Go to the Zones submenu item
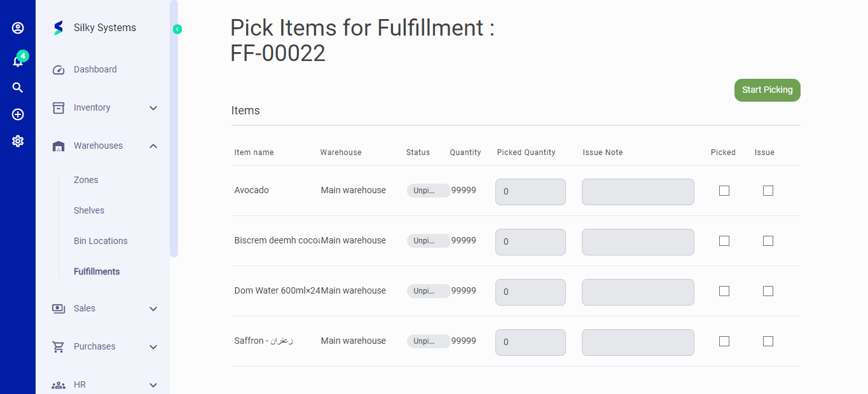Viewport: 868px width, 394px height. (86, 180)
